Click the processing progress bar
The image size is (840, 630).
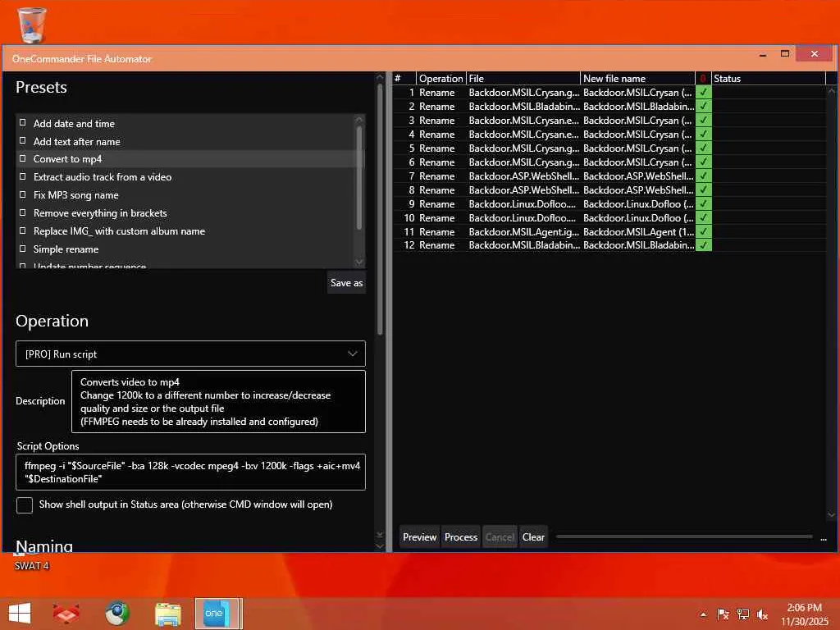[684, 536]
